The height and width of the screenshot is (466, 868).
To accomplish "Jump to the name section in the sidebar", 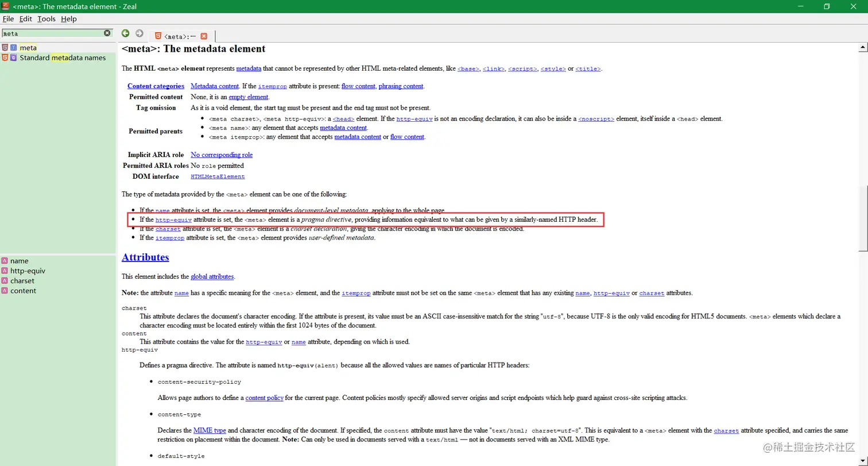I will click(x=19, y=261).
